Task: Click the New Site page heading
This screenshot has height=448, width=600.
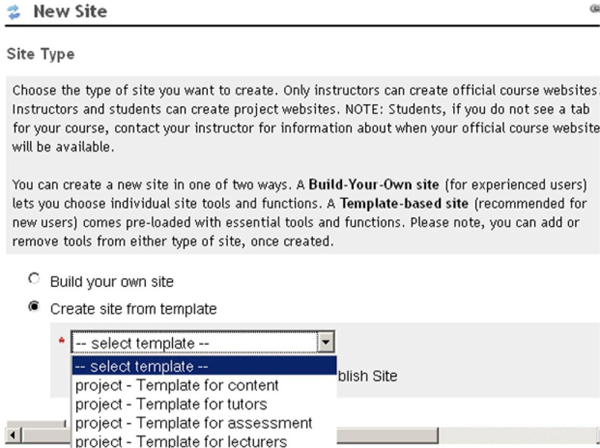Action: 70,12
